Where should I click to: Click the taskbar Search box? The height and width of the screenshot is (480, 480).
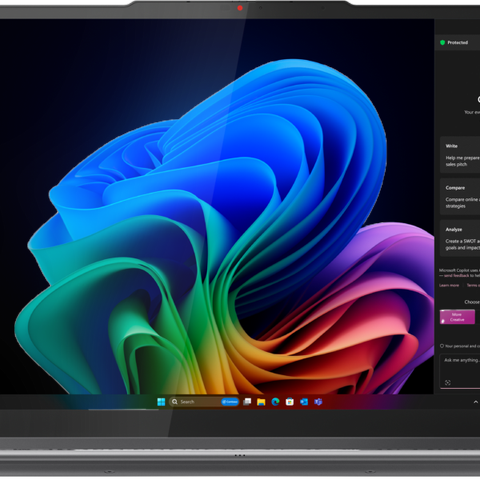point(204,402)
